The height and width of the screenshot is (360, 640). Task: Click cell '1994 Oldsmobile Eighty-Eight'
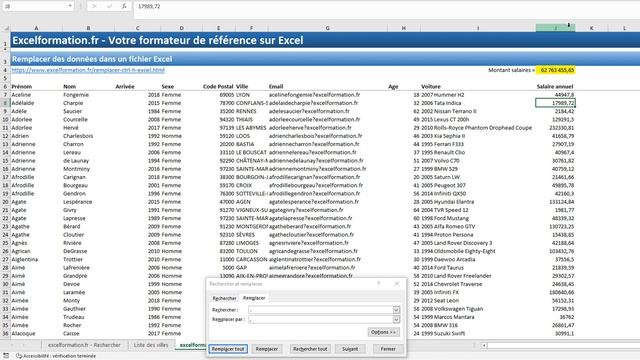(478, 251)
